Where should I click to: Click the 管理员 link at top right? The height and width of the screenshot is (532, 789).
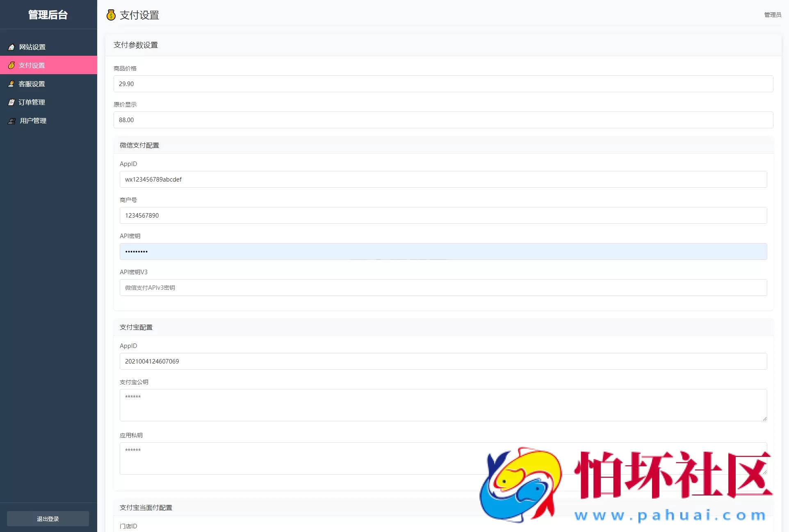coord(772,15)
